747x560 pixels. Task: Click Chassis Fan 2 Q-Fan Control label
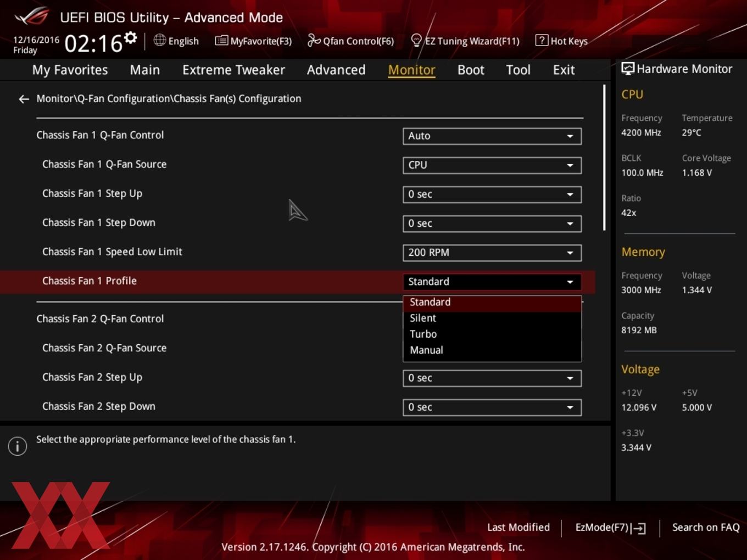pos(100,319)
